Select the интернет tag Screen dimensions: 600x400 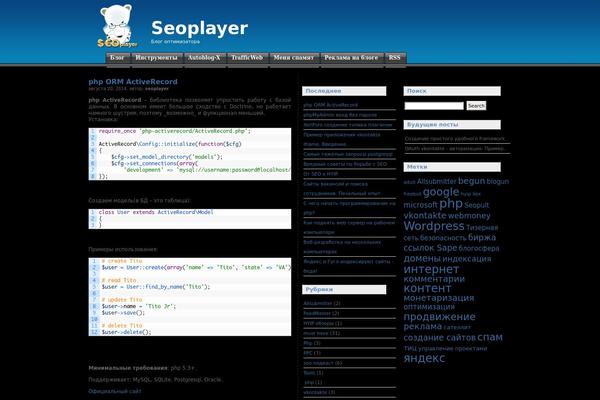coord(431,269)
